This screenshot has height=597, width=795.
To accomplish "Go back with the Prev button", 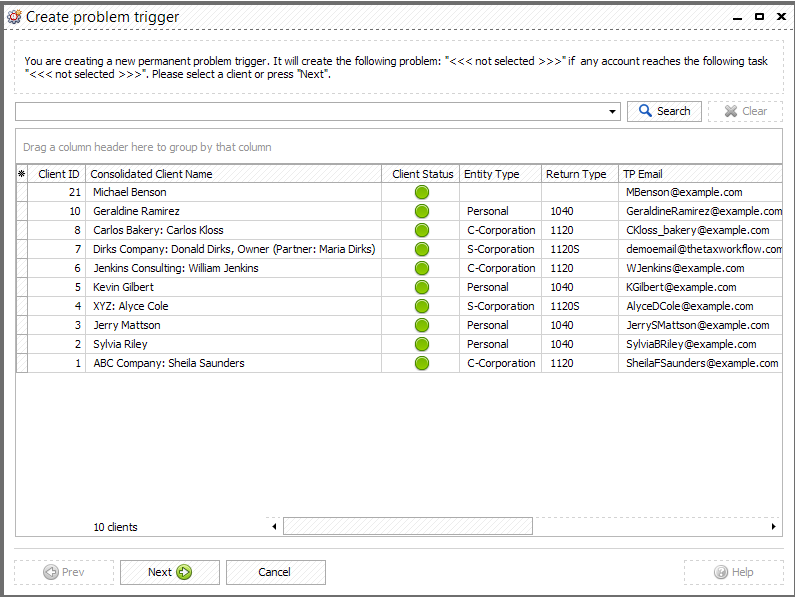I will [x=64, y=572].
